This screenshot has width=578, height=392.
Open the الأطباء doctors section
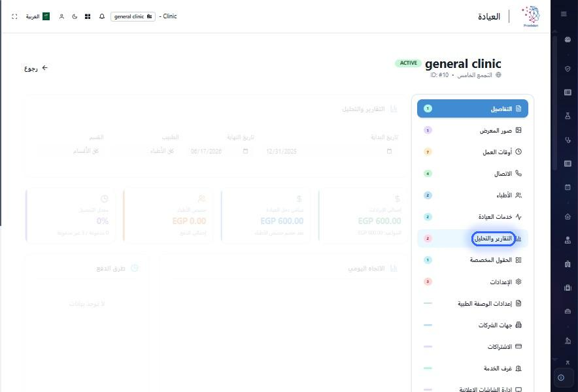point(473,195)
